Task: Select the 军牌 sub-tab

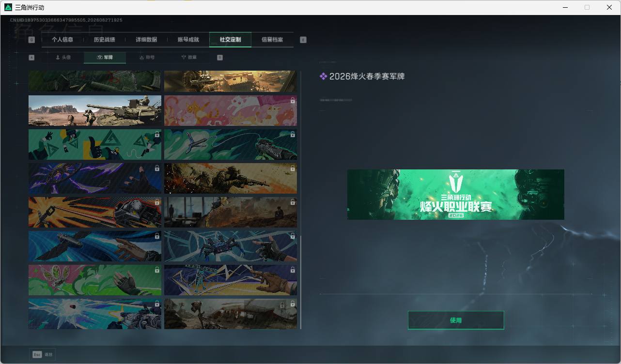Action: click(x=105, y=57)
